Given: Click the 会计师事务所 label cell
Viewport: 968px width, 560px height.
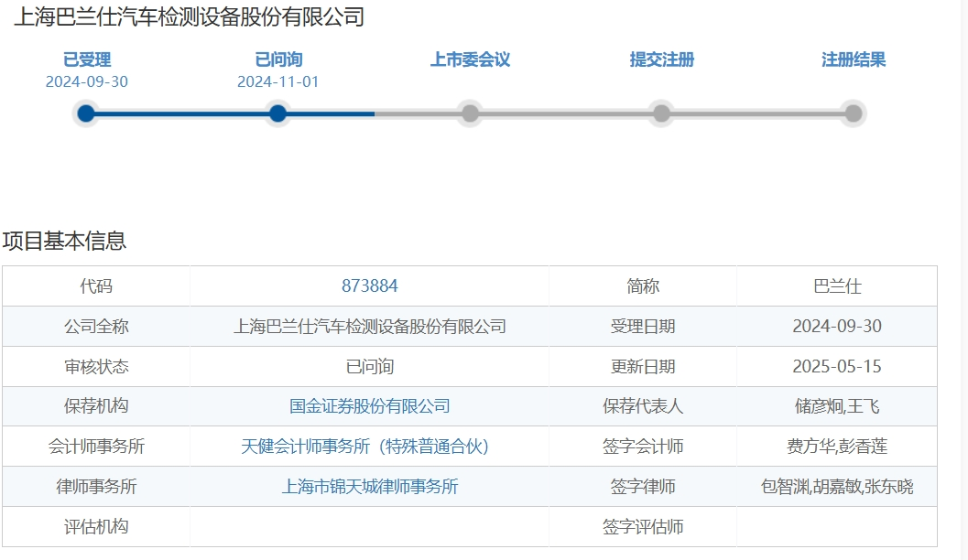Looking at the screenshot, I should 96,447.
